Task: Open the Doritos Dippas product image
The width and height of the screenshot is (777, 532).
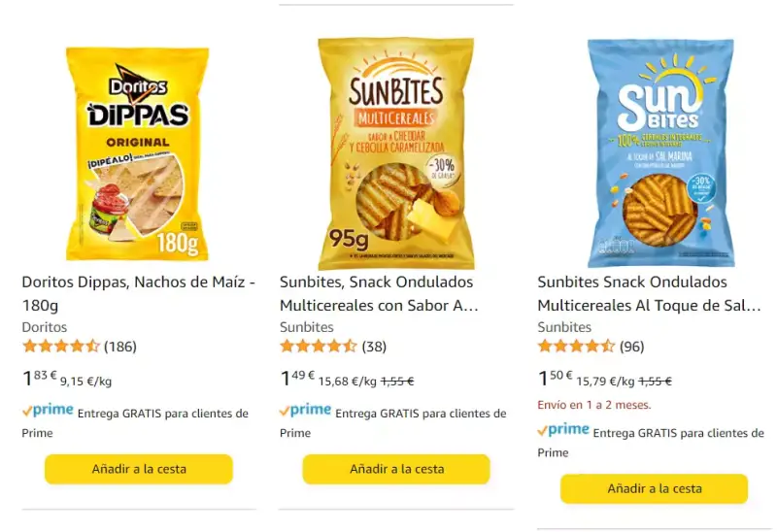Action: coord(137,153)
